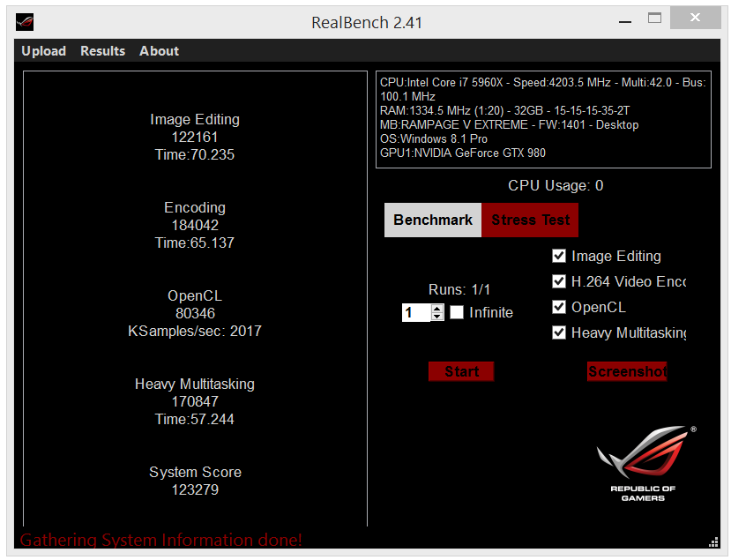Click the Gathering System Information done! status

point(161,540)
